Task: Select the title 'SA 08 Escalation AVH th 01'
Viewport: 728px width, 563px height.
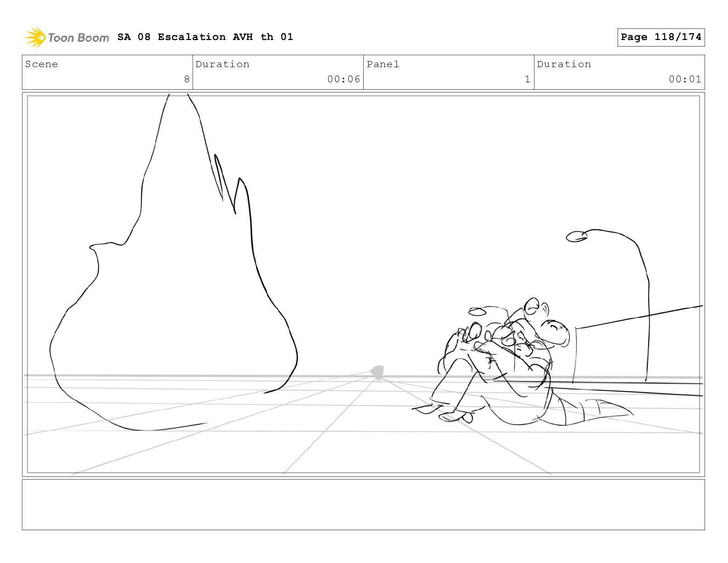Action: tap(205, 37)
